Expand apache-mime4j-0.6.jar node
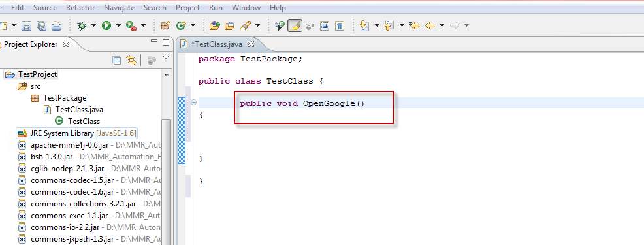This screenshot has width=644, height=245. click(10, 145)
